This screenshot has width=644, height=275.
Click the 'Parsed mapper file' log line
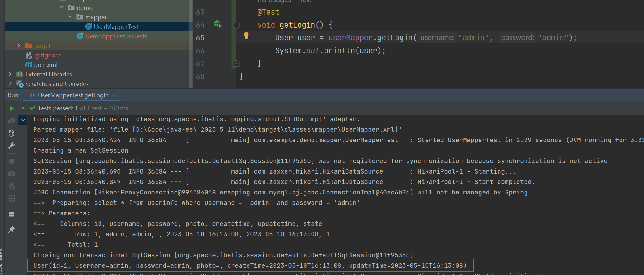click(x=217, y=129)
